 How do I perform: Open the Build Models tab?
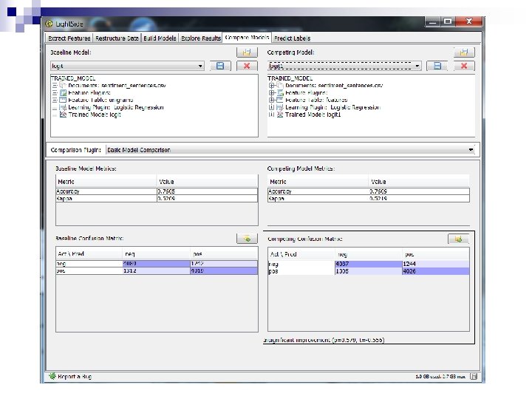click(x=160, y=38)
